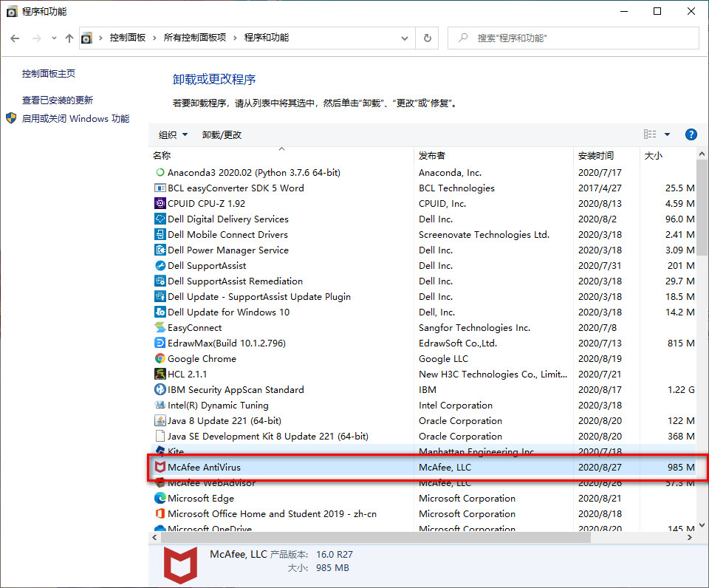Viewport: 709px width, 588px height.
Task: Click the Dell SupportAssist Remediation icon
Action: pos(160,281)
